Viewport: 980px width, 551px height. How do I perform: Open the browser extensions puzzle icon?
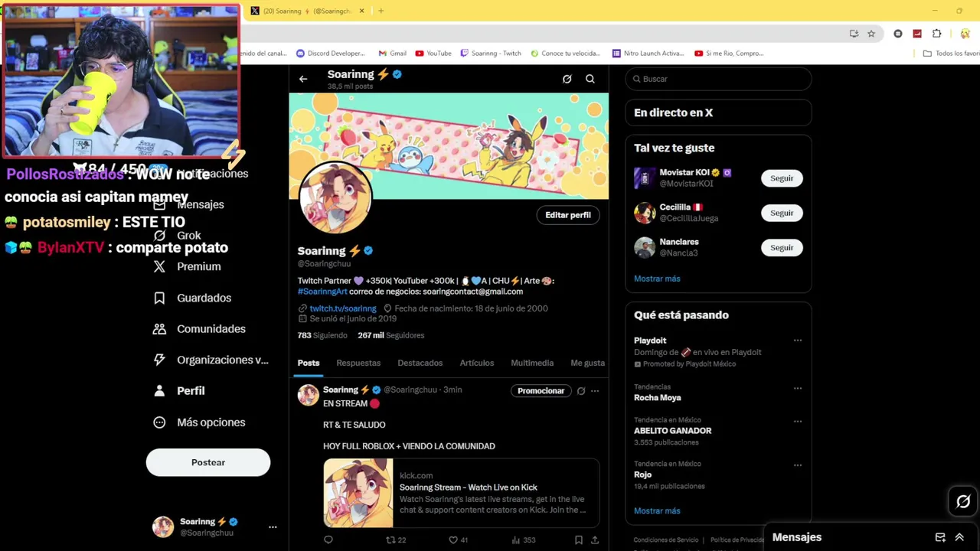[x=936, y=34]
